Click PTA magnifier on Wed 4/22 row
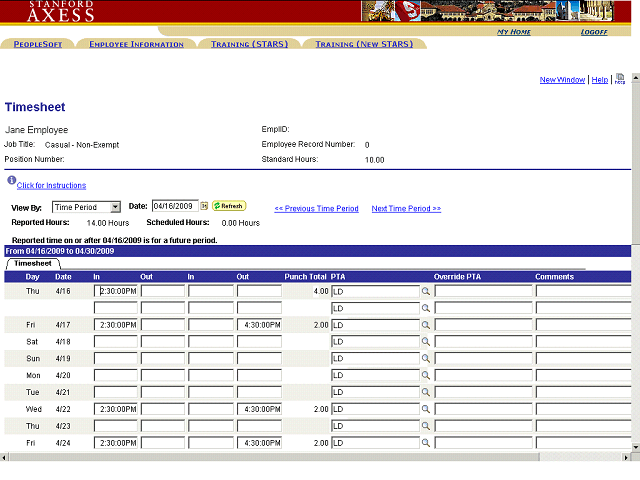Screen dimensions: 640x480 click(425, 409)
